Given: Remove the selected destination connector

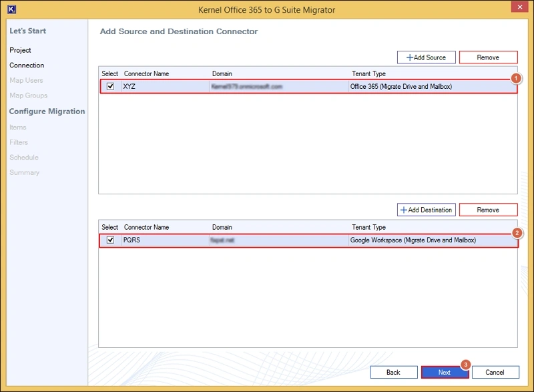Looking at the screenshot, I should tap(488, 210).
